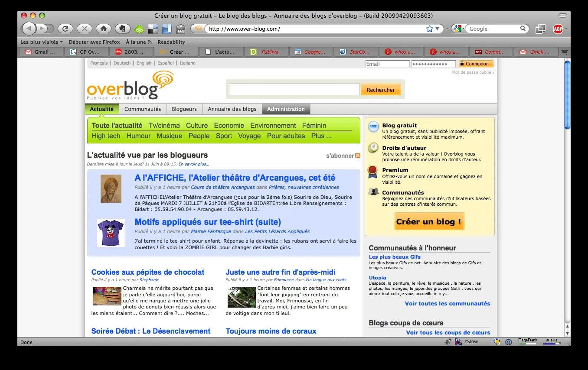Image resolution: width=588 pixels, height=370 pixels.
Task: Expand the Les plus visités bookmarks menu
Action: 42,42
